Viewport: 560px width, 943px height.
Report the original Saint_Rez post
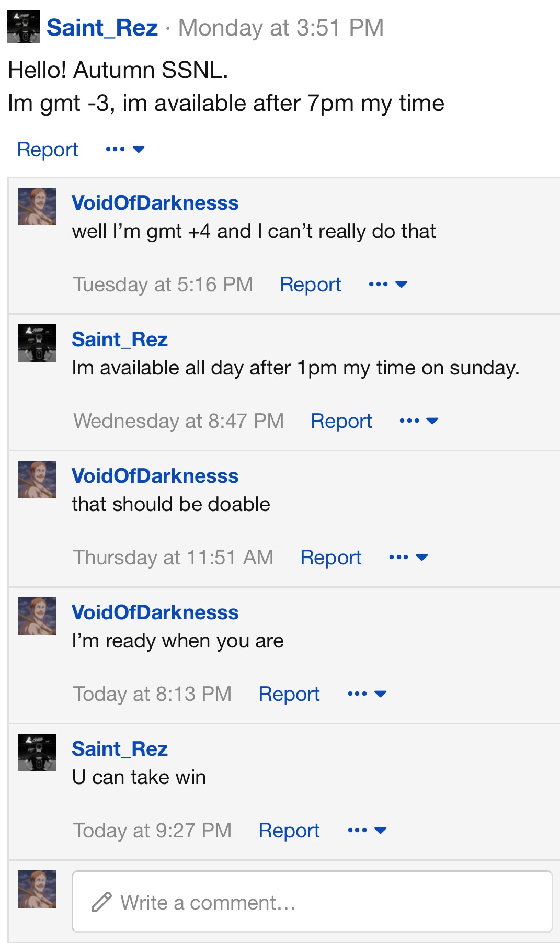[x=48, y=150]
